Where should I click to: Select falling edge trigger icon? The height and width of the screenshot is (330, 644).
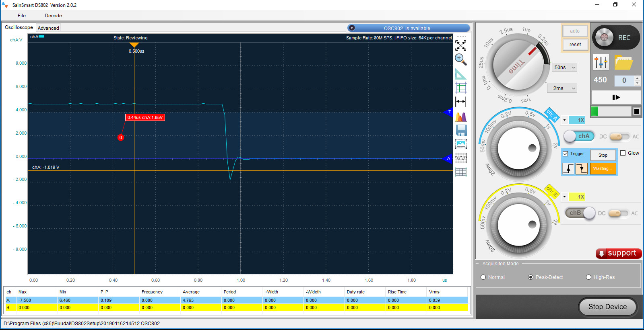click(x=581, y=168)
